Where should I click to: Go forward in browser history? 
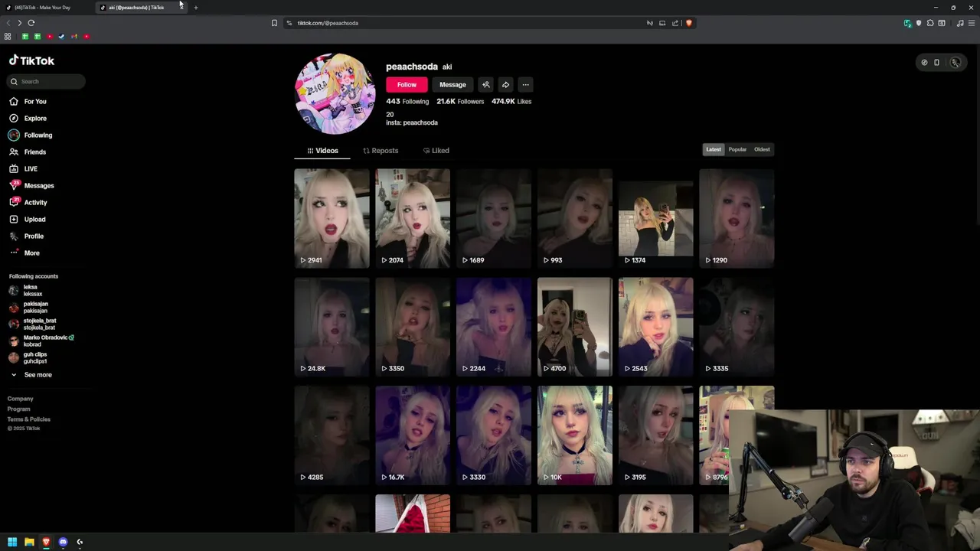[20, 23]
